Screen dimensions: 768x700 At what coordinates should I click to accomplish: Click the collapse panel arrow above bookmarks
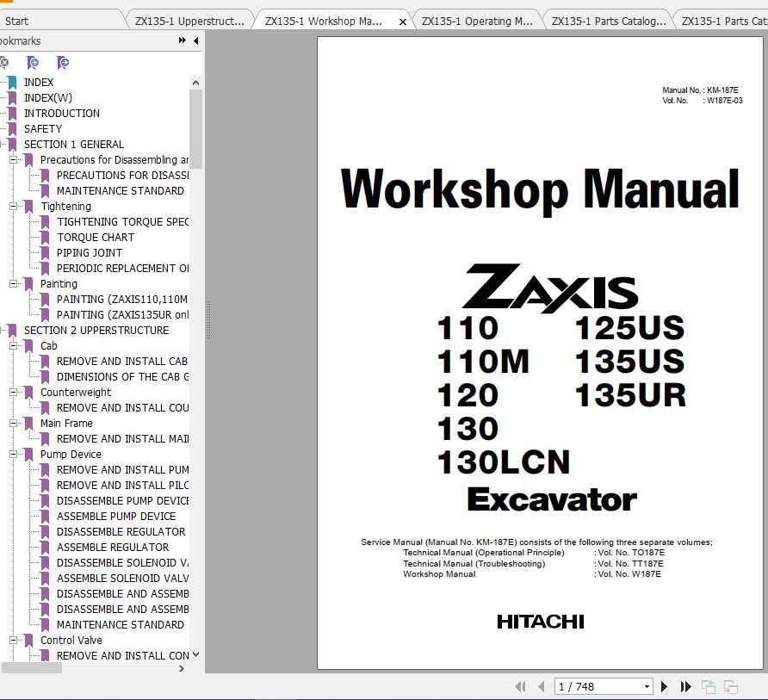194,40
